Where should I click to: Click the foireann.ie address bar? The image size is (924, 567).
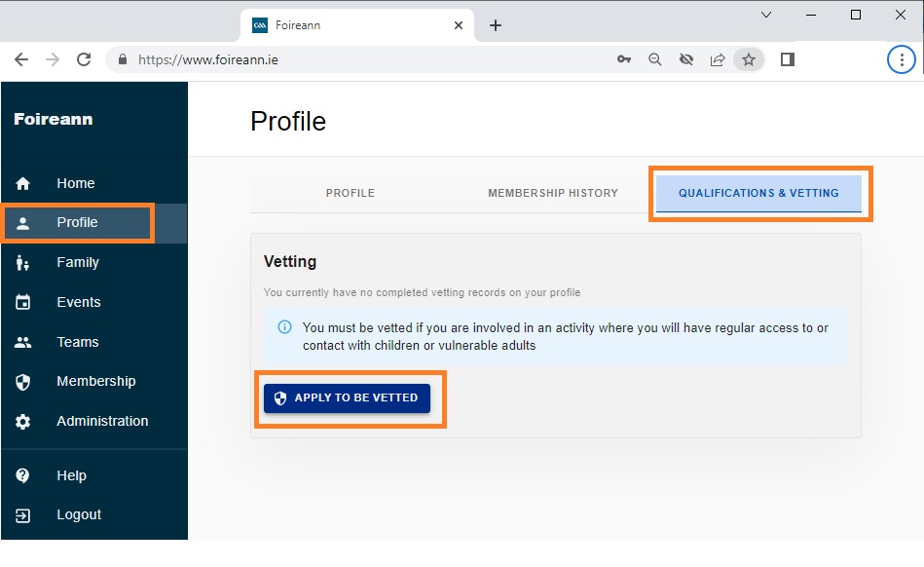point(365,59)
